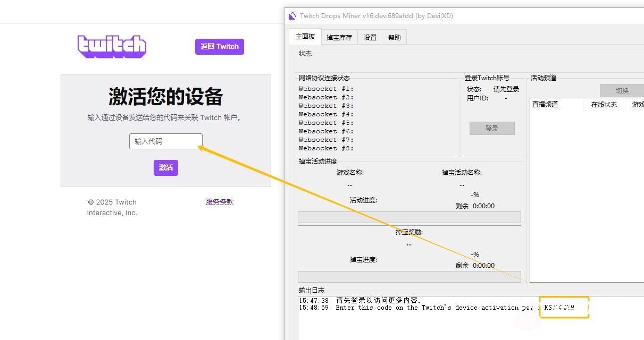Click the 切换 channel switch button
This screenshot has width=644, height=340.
click(x=622, y=90)
